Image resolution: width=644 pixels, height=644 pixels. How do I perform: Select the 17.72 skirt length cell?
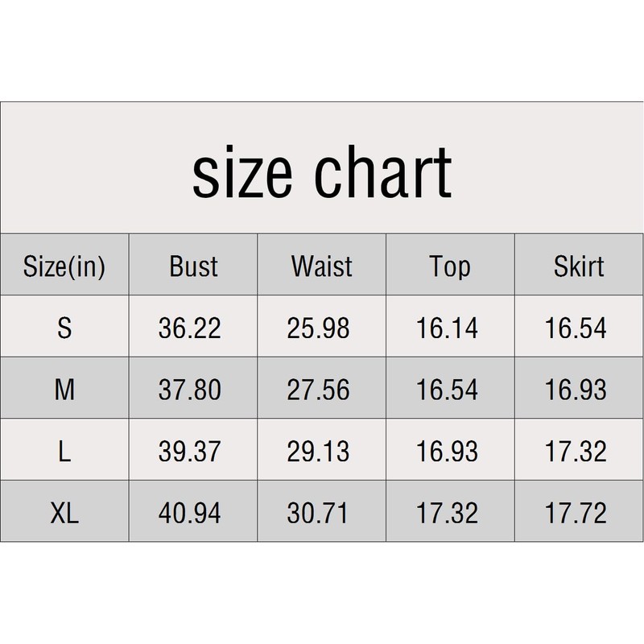[576, 513]
